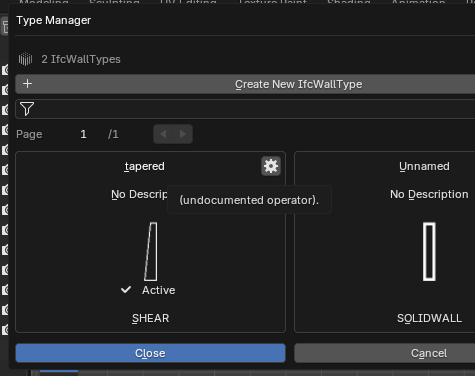This screenshot has height=376, width=475.
Task: Open settings gear for tapered type
Action: tap(271, 166)
